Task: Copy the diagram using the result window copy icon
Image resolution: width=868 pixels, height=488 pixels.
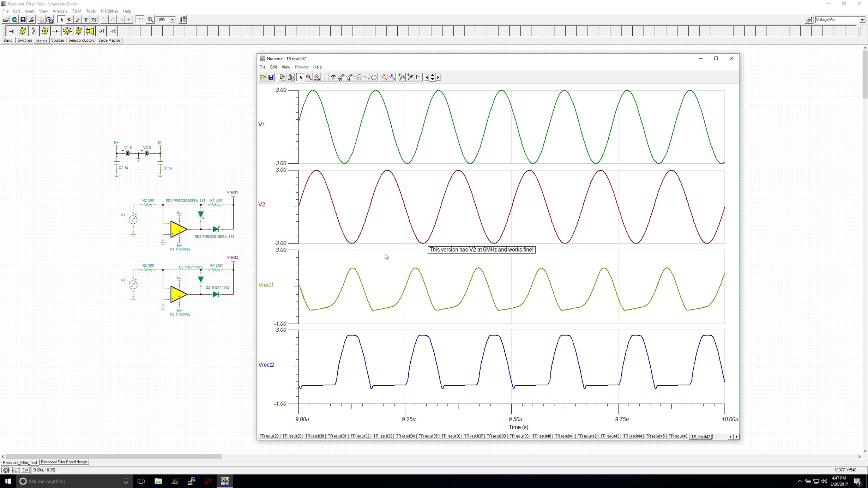Action: point(282,78)
